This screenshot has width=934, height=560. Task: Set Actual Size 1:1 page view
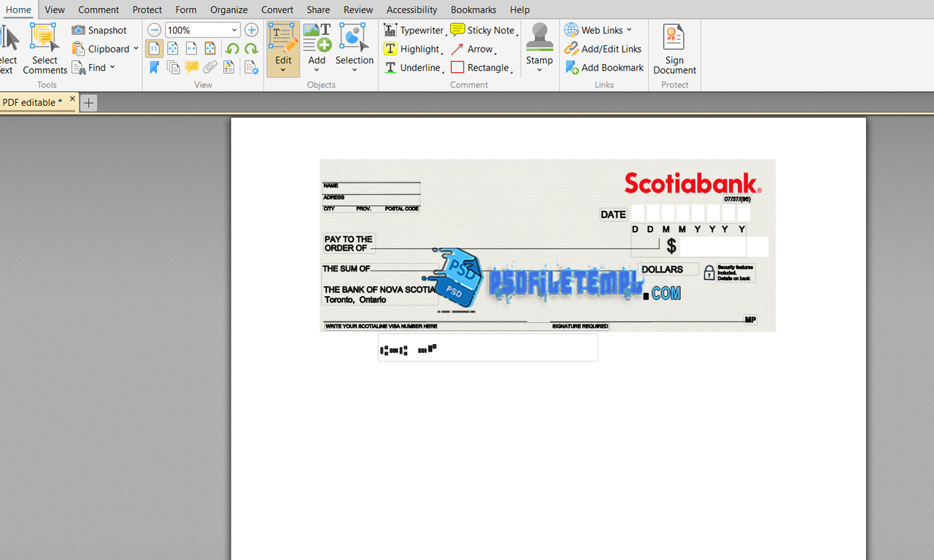[x=154, y=49]
